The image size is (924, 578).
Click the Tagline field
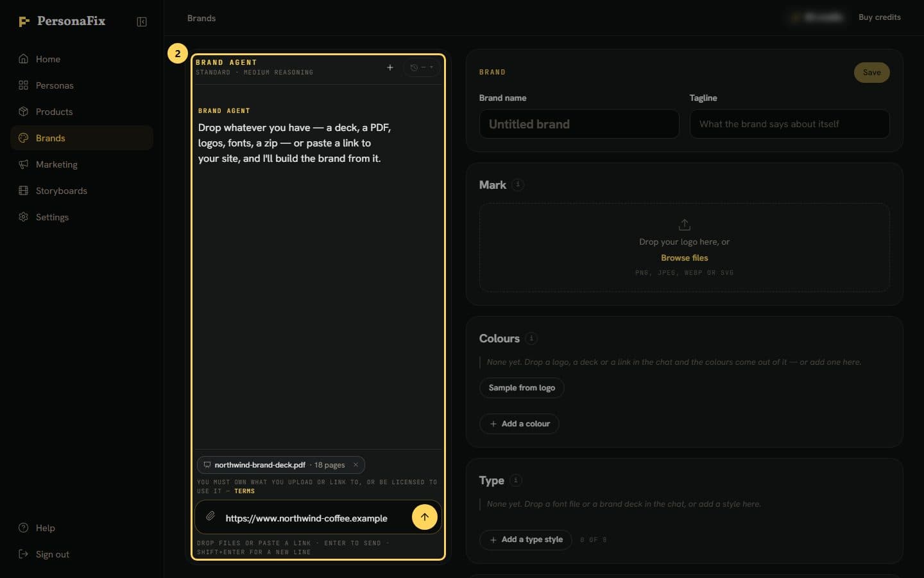[x=790, y=124]
